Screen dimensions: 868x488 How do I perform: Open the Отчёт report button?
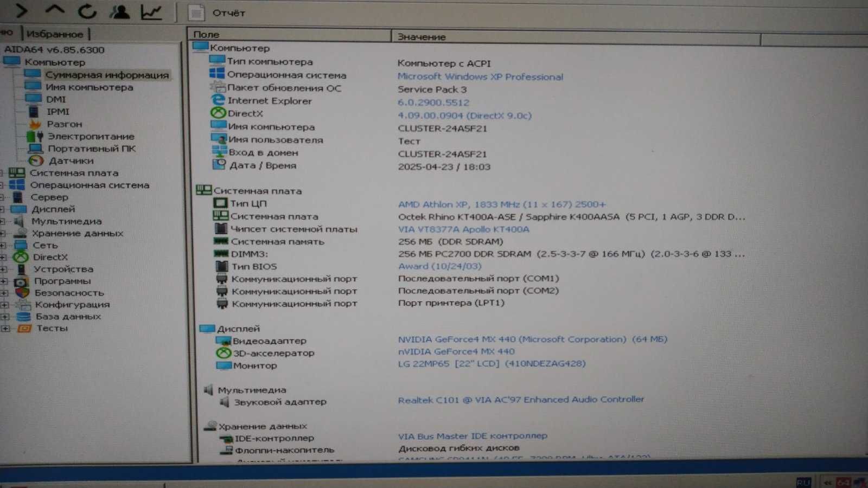(218, 12)
